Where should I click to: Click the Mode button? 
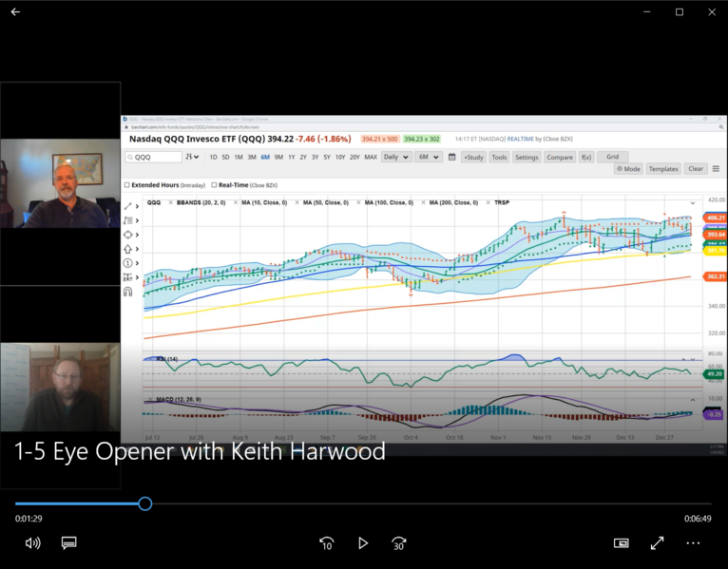click(x=628, y=169)
